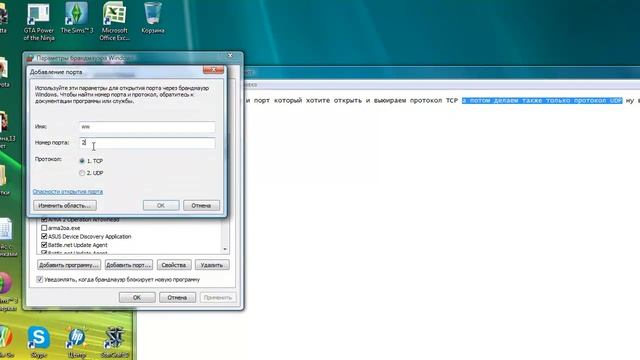640x360 pixels.
Task: Click the ARMA 2 Operation Arrowhead list entry
Action: [84, 220]
